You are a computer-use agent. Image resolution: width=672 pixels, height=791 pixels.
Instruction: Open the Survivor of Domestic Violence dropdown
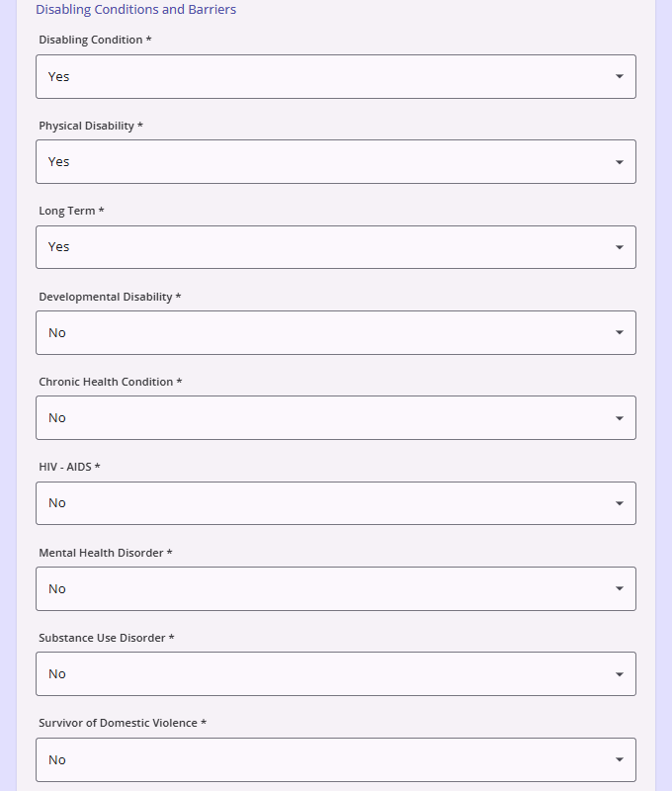coord(336,759)
